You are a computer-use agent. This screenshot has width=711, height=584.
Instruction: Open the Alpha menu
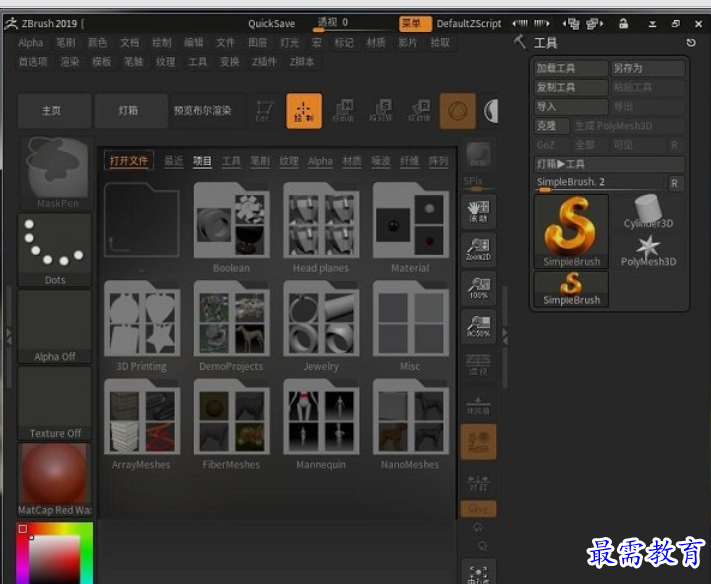pos(30,43)
